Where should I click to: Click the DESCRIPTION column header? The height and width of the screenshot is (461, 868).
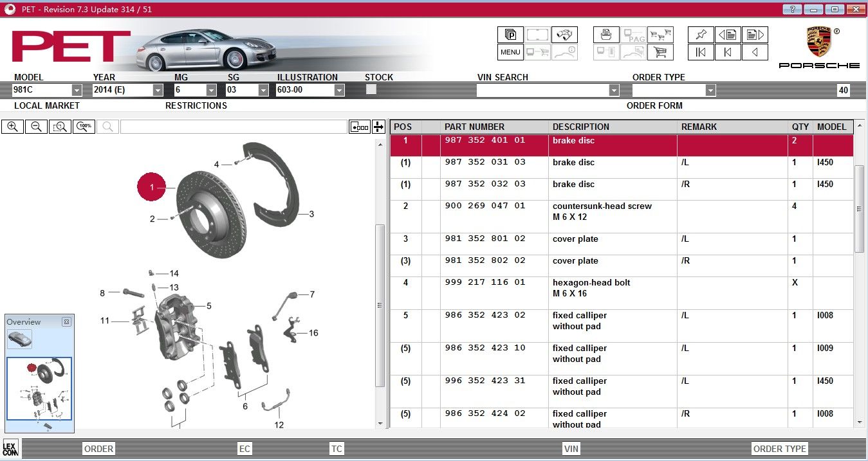pyautogui.click(x=613, y=127)
